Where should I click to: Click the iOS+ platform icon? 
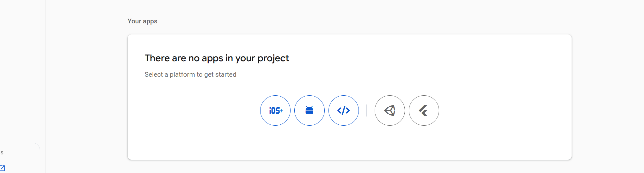coord(275,110)
